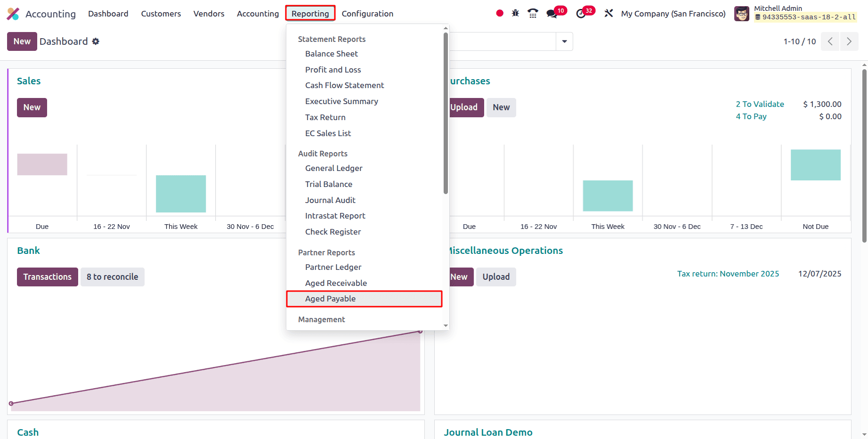Open Cash Flow Statement
Image resolution: width=868 pixels, height=439 pixels.
pyautogui.click(x=365, y=85)
